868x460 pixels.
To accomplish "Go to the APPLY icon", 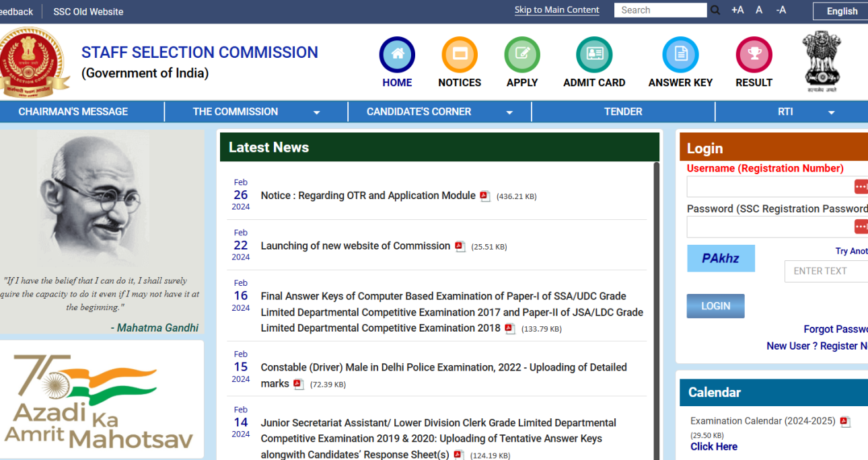I will tap(522, 55).
